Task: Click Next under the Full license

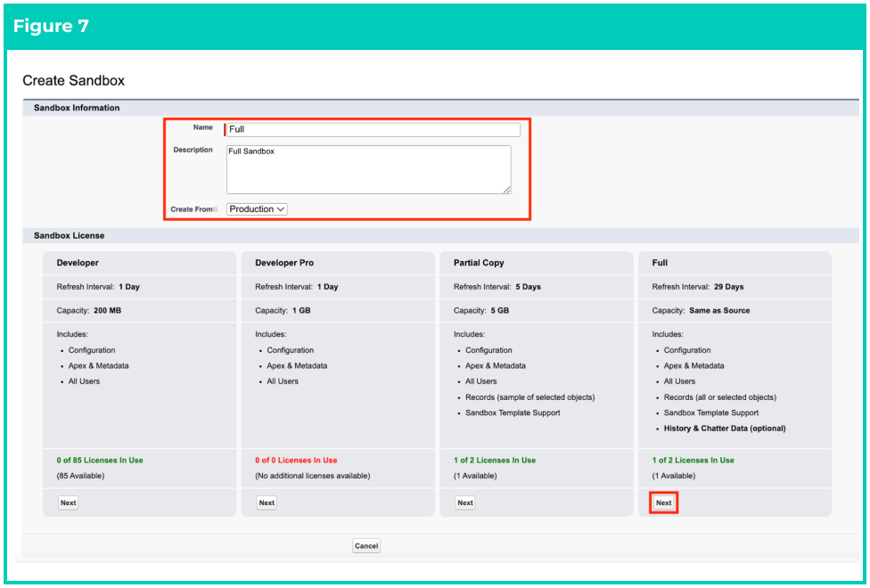Action: tap(663, 502)
